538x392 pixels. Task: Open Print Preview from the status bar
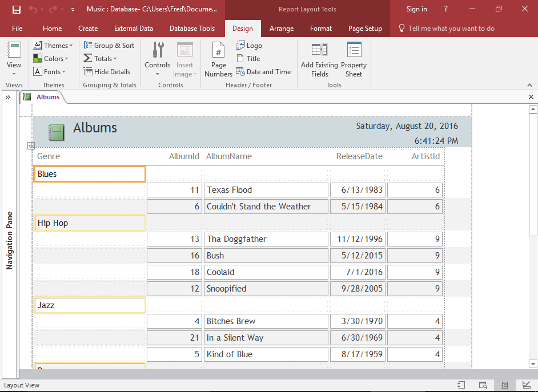click(483, 385)
